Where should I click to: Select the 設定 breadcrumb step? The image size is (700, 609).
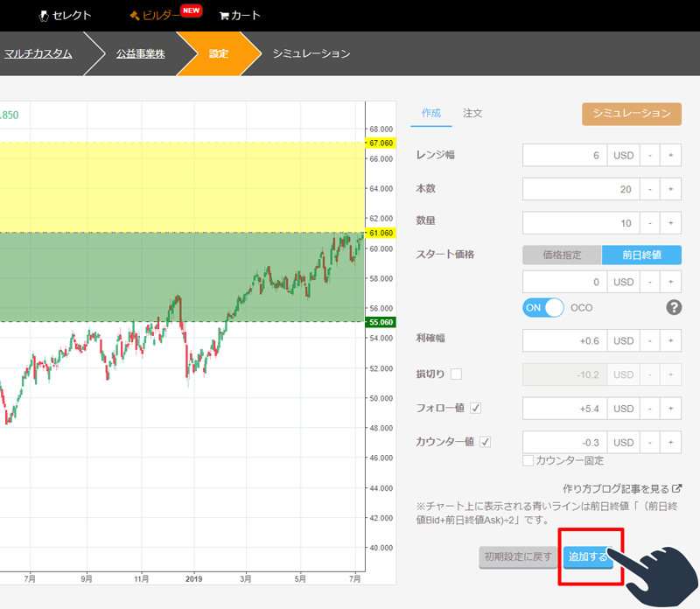click(219, 53)
